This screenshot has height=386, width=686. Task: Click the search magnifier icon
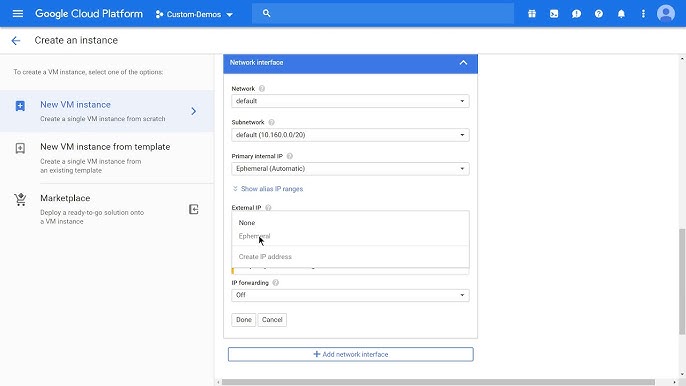(x=266, y=14)
